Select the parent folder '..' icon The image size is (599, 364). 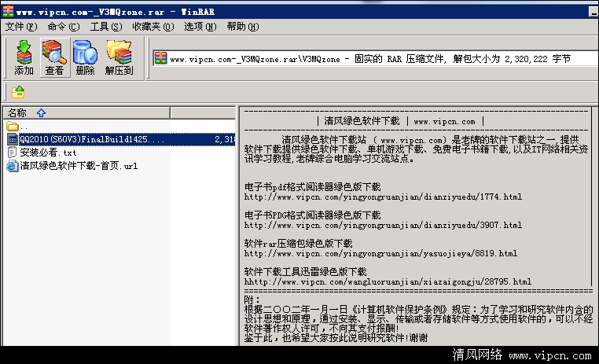pyautogui.click(x=13, y=127)
